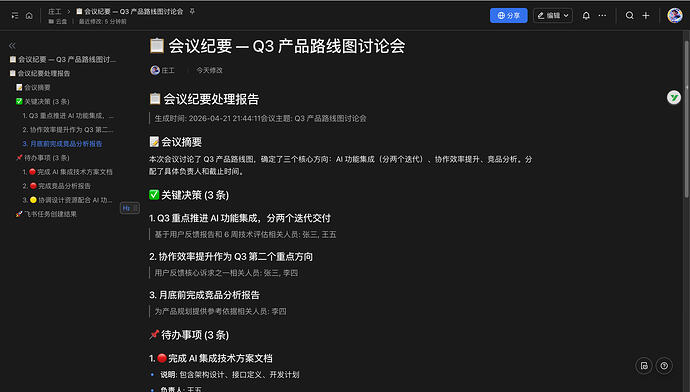Jump to 待办事项 (3 条) in outline

click(x=43, y=158)
